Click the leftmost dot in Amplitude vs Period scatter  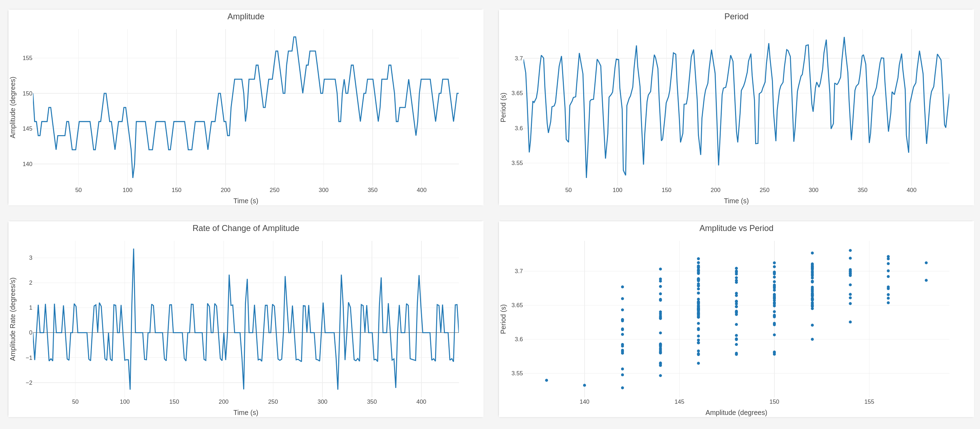coord(546,380)
